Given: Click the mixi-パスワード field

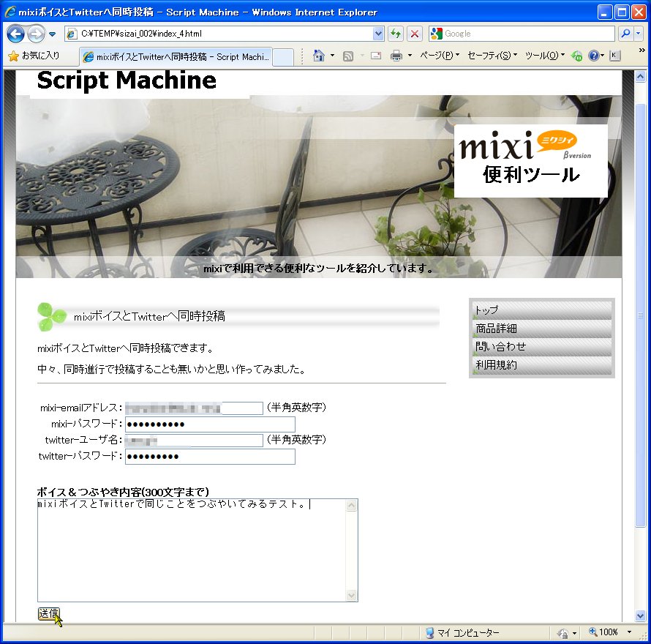Looking at the screenshot, I should click(210, 424).
